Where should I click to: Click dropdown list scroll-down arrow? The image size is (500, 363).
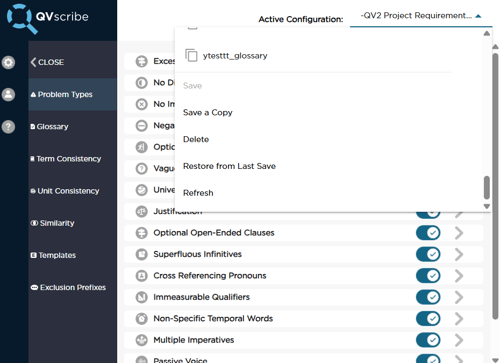(487, 206)
